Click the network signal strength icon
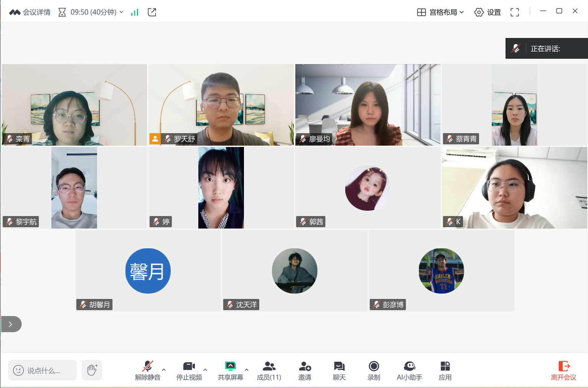 (x=134, y=12)
